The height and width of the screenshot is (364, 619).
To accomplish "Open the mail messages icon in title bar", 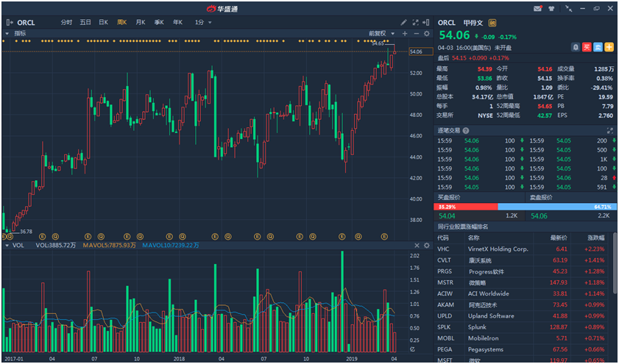I will point(538,8).
